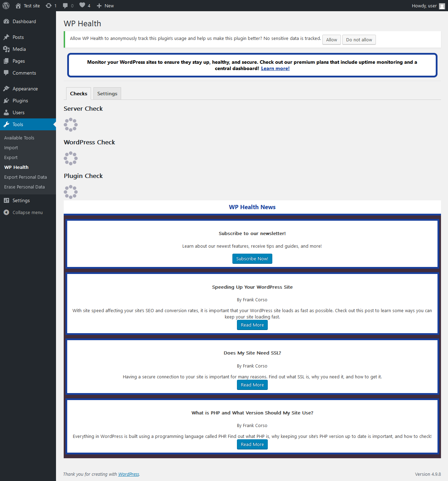Image resolution: width=448 pixels, height=481 pixels.
Task: Click the Settings sliders icon in sidebar
Action: [x=6, y=200]
